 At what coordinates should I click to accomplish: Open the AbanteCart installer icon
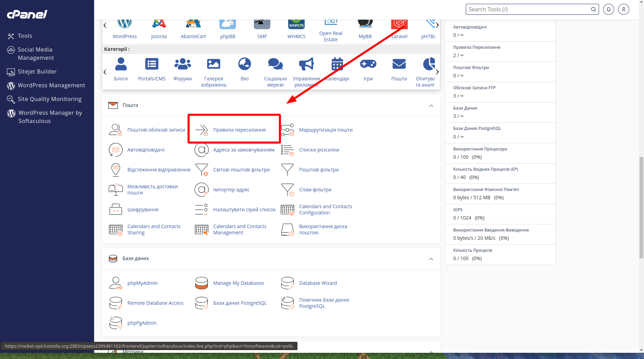point(193,24)
